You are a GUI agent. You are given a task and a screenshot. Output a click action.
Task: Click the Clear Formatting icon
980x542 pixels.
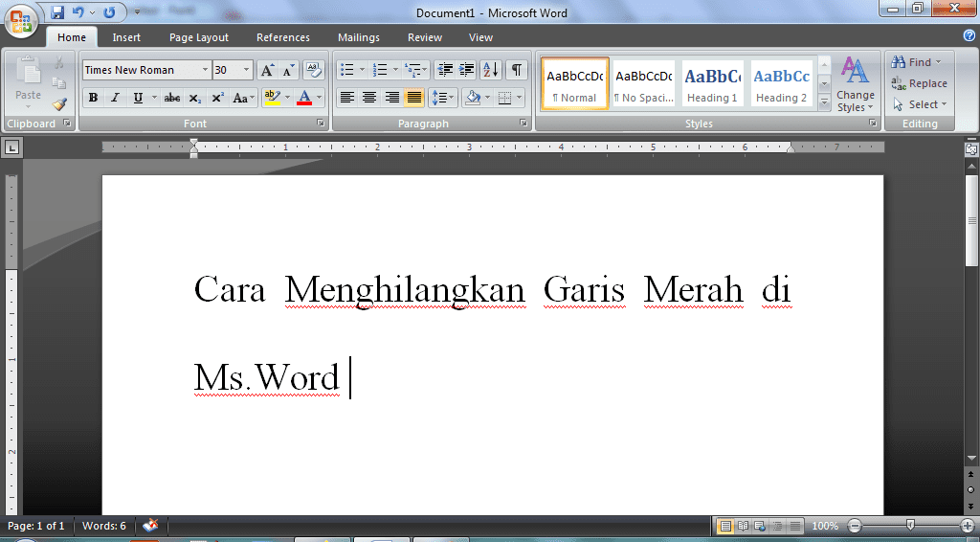314,70
